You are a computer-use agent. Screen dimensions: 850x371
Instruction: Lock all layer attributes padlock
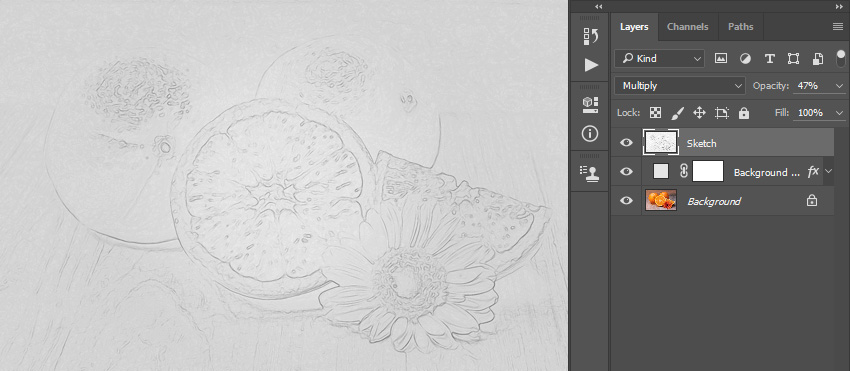coord(744,113)
